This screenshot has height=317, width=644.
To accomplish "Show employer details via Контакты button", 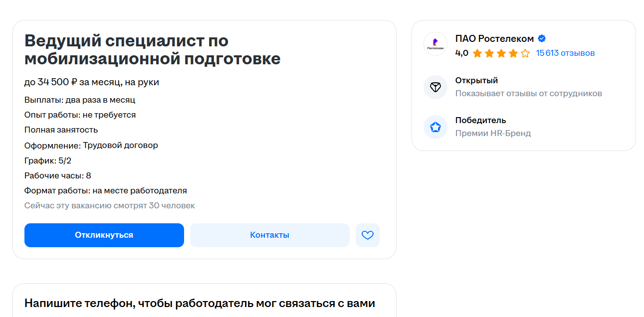I will pyautogui.click(x=270, y=235).
